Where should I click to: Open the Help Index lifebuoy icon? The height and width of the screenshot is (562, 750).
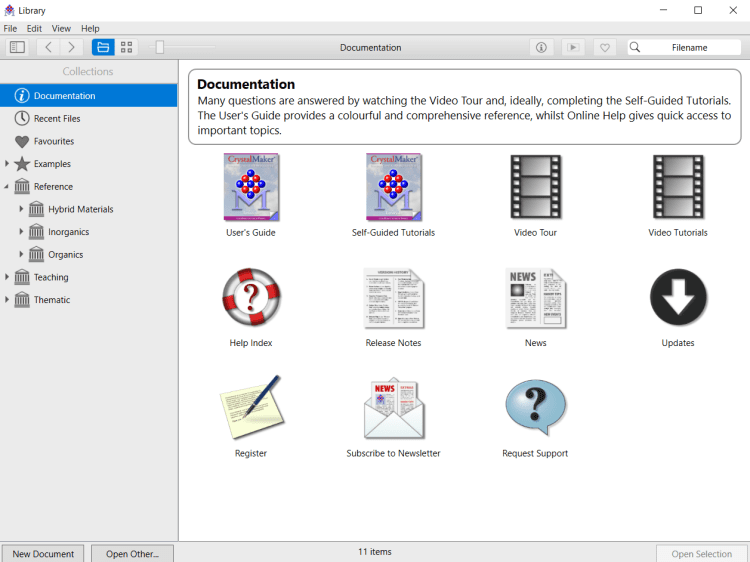251,297
